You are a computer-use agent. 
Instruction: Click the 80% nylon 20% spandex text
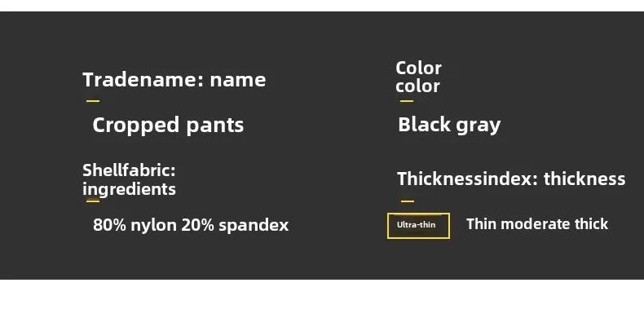tap(191, 225)
